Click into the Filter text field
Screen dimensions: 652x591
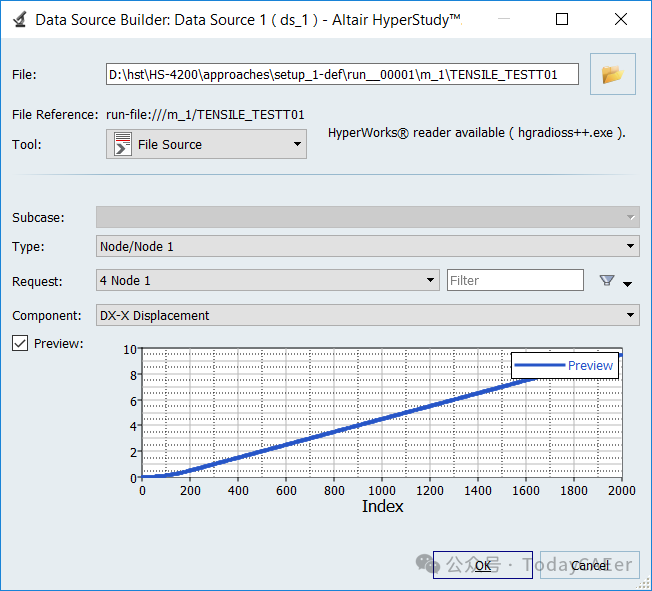(515, 280)
